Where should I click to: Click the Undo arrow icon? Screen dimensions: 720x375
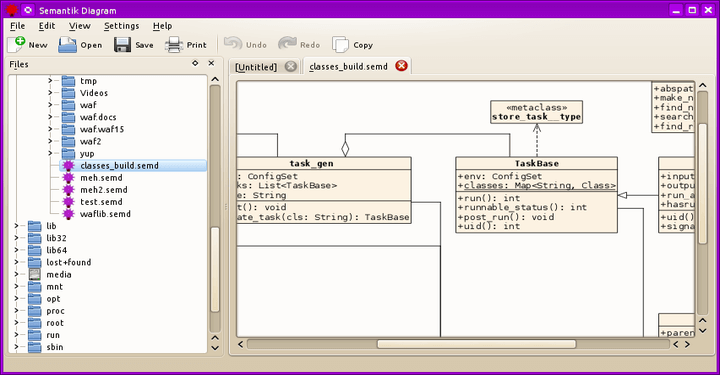[x=233, y=44]
